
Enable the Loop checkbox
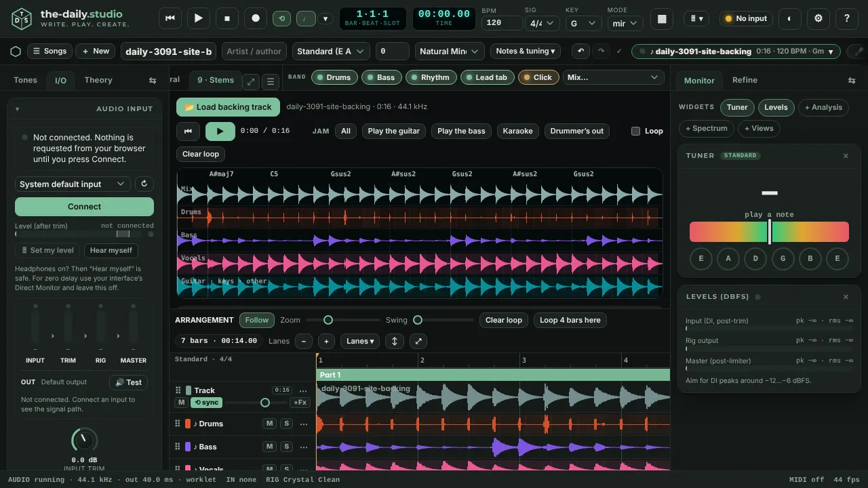[635, 131]
